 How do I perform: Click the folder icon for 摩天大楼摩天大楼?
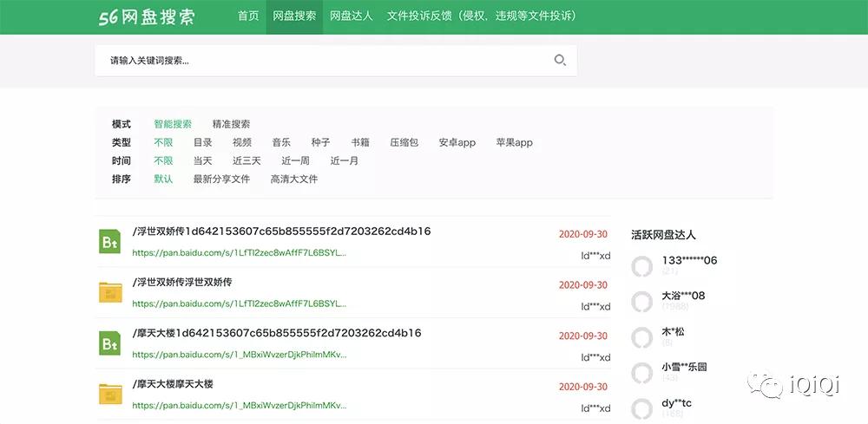[x=110, y=394]
